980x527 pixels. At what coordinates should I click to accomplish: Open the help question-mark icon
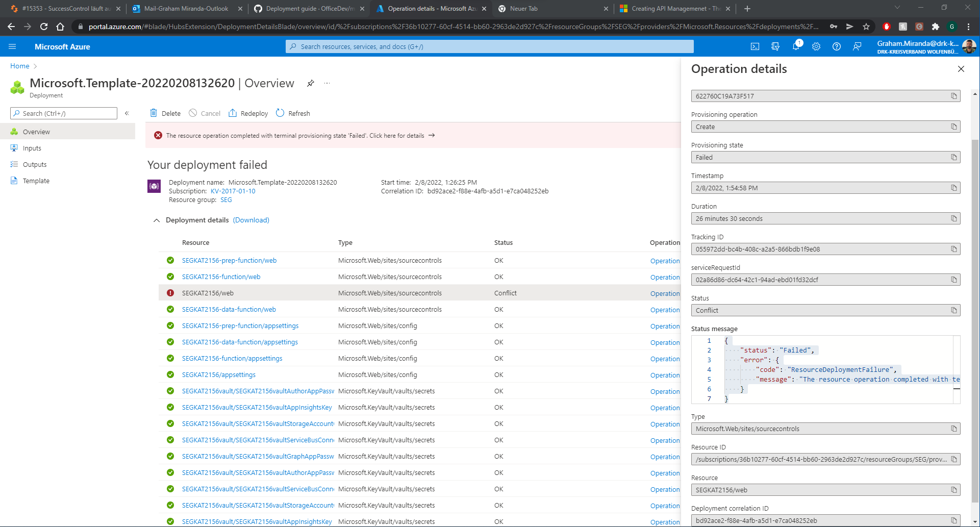click(836, 46)
